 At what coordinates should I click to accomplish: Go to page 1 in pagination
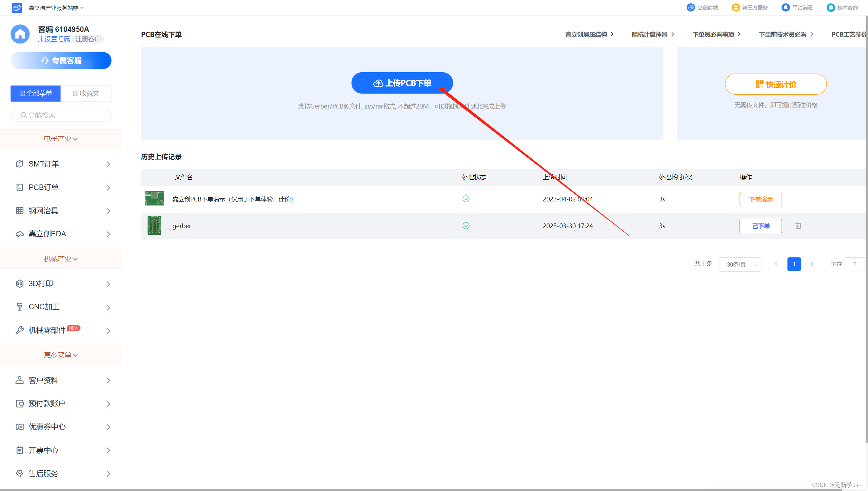pyautogui.click(x=794, y=264)
